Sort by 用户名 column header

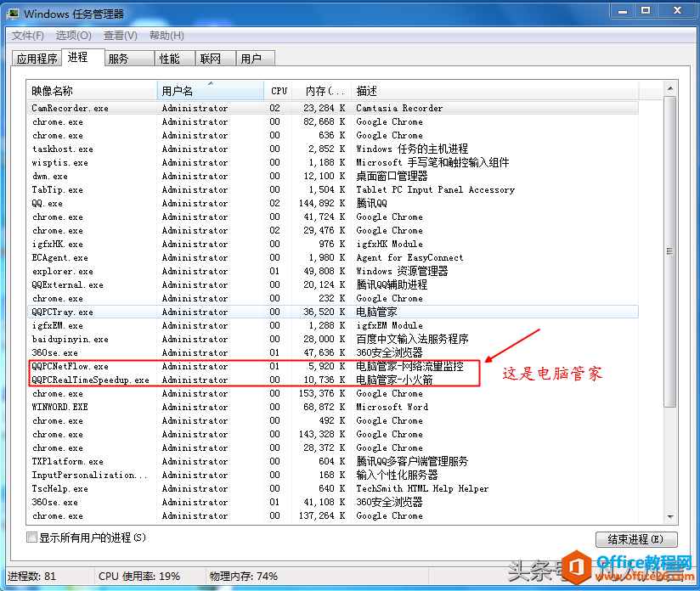211,91
